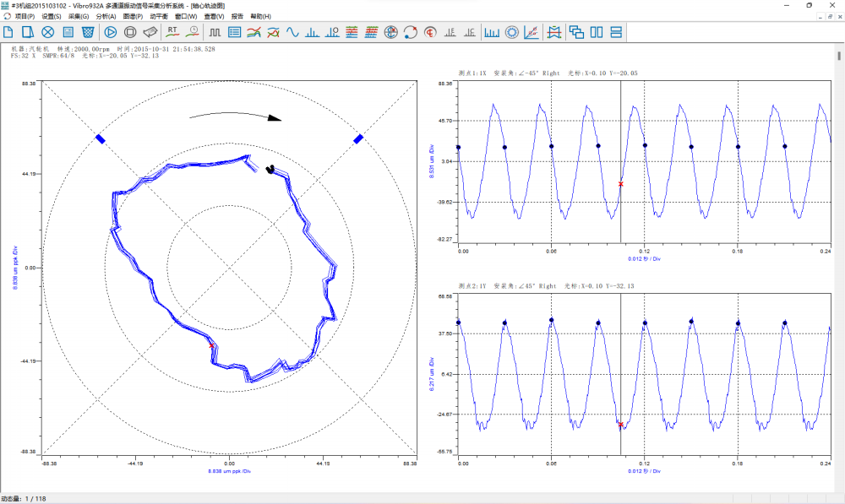845x504 pixels.
Task: Click the 动态量: 1 / 118 status text
Action: click(24, 499)
